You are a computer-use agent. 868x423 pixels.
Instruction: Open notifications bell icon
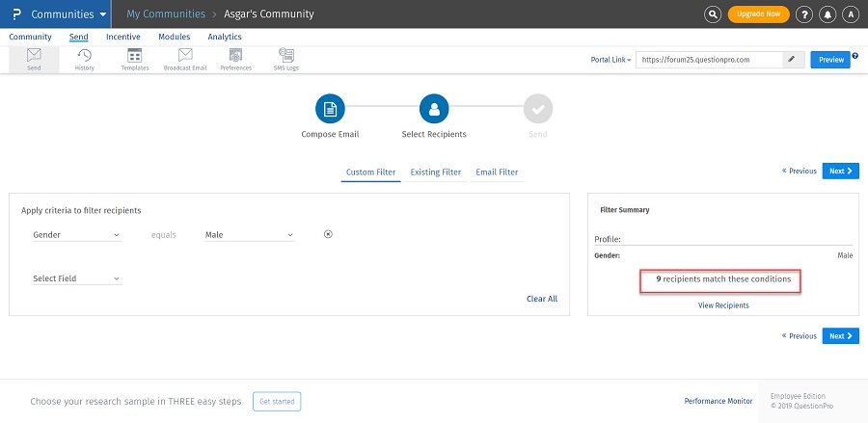click(x=827, y=14)
